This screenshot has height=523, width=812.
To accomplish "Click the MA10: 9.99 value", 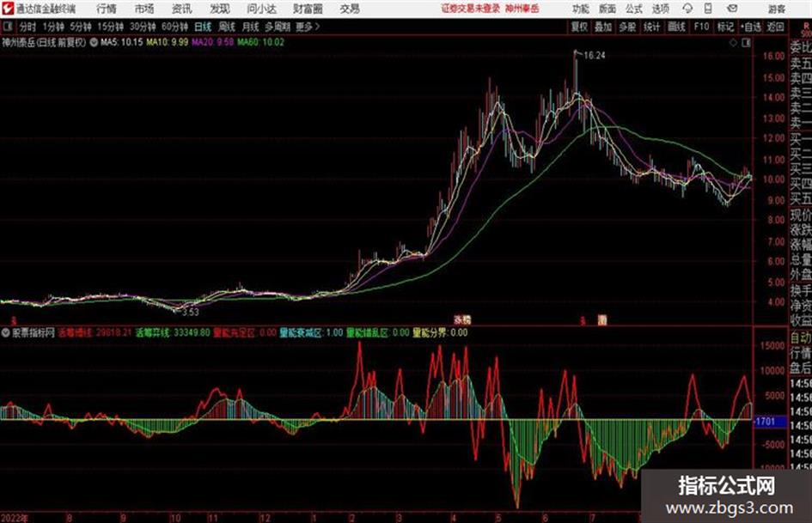I will point(168,42).
